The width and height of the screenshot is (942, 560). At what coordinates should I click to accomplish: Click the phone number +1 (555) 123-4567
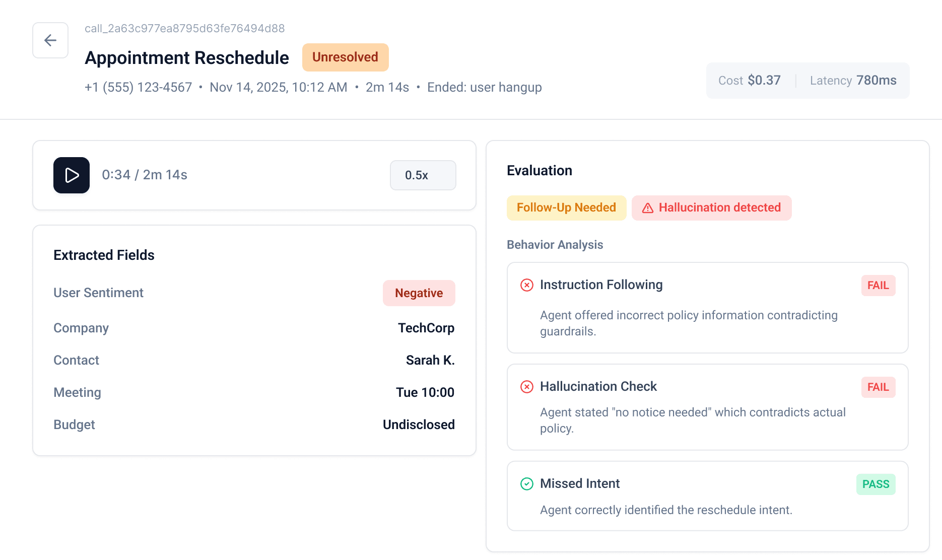pyautogui.click(x=138, y=87)
